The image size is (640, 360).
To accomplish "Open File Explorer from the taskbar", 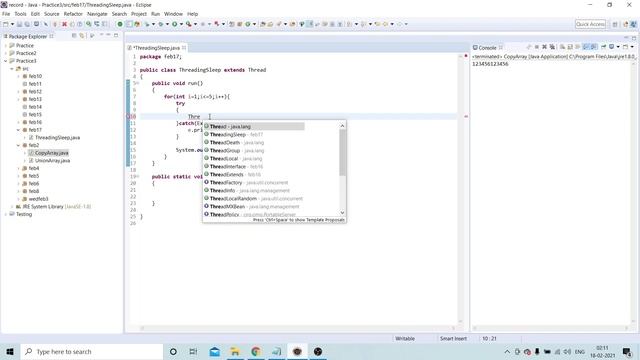I will [235, 351].
